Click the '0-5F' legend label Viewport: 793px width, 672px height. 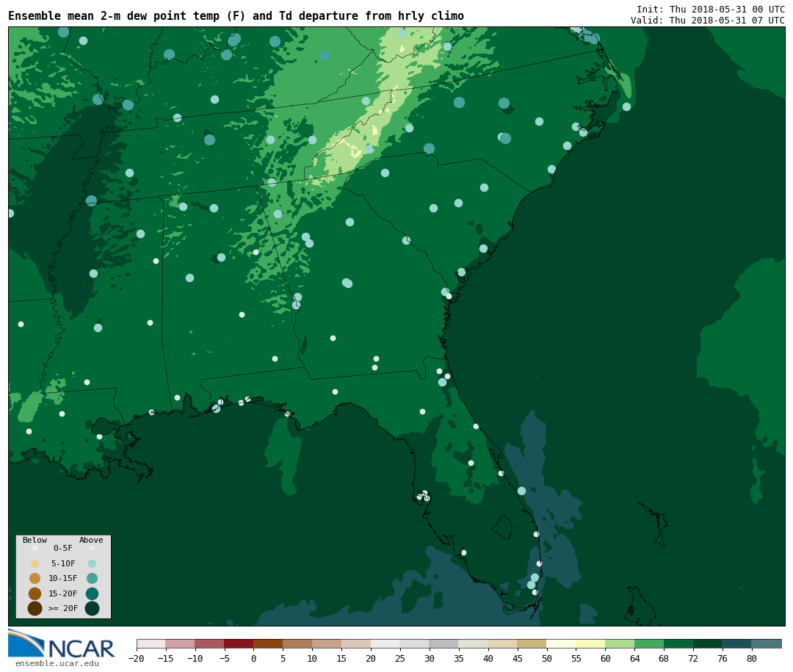tap(63, 548)
